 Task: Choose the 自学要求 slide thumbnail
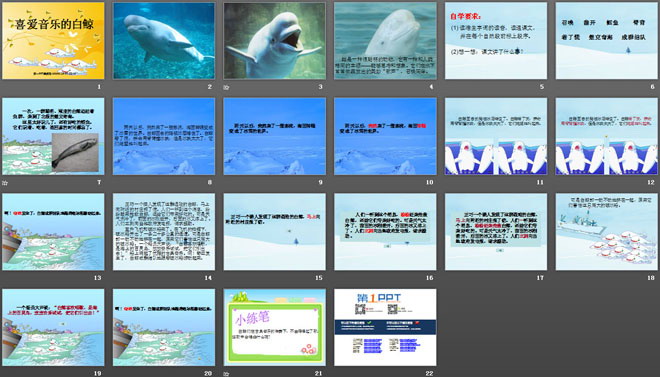click(496, 40)
